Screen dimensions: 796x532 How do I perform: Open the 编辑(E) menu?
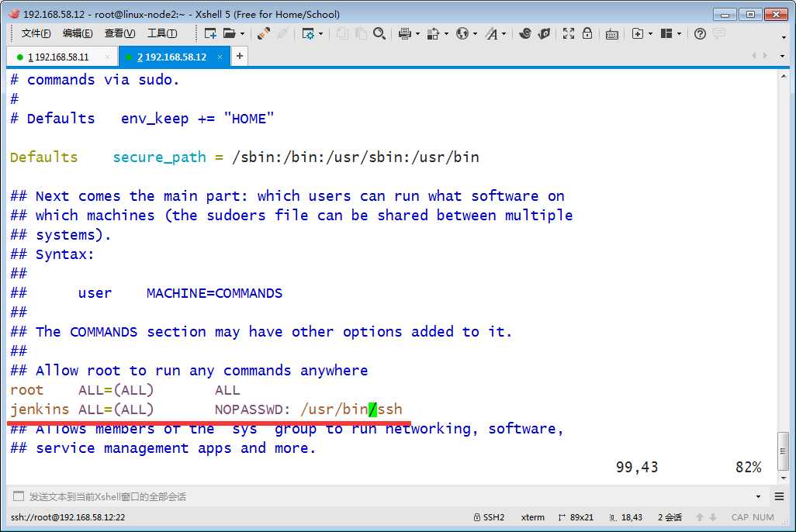[x=78, y=33]
